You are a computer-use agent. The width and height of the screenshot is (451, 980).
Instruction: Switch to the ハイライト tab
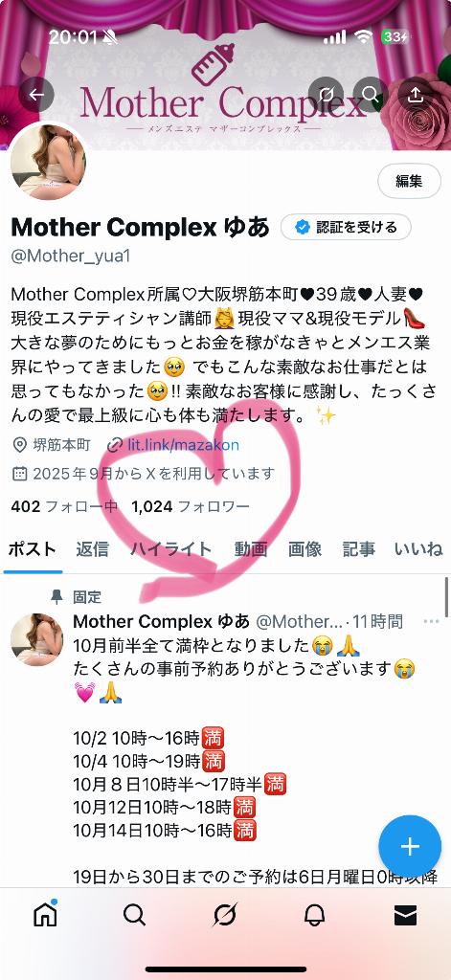click(170, 549)
